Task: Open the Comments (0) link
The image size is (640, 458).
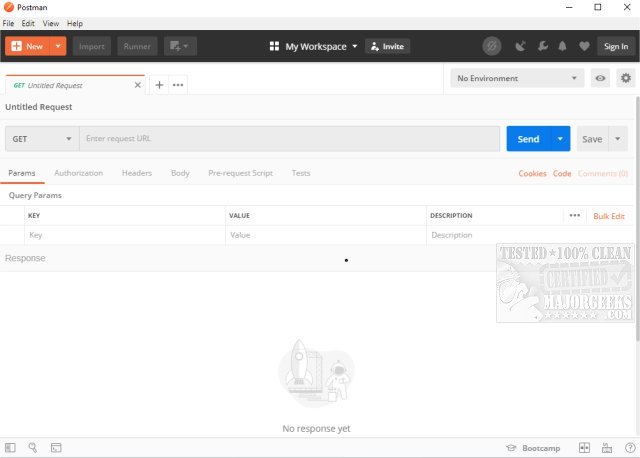Action: (602, 173)
